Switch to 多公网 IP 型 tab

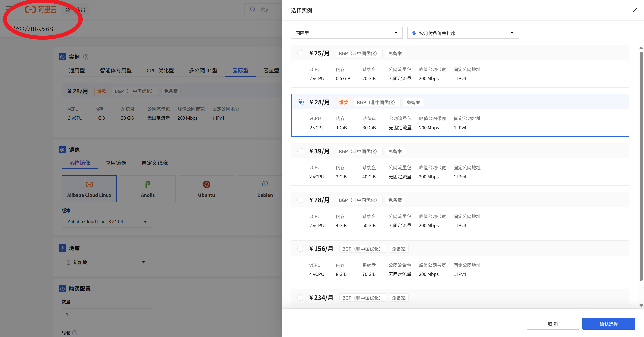[x=203, y=70]
